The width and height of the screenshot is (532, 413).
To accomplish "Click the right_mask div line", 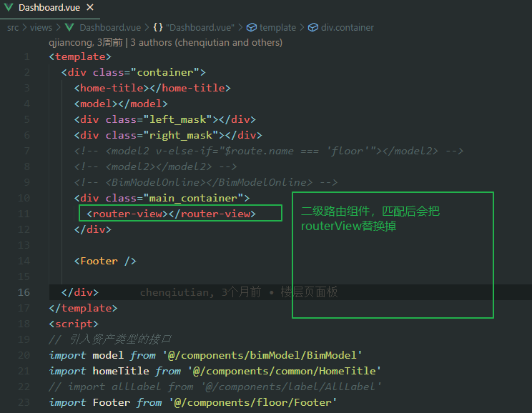I will pos(168,135).
